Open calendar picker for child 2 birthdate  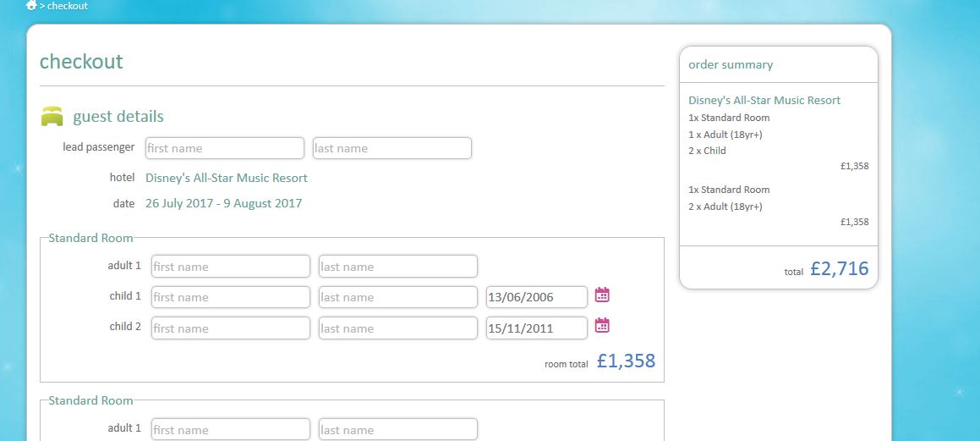(602, 326)
